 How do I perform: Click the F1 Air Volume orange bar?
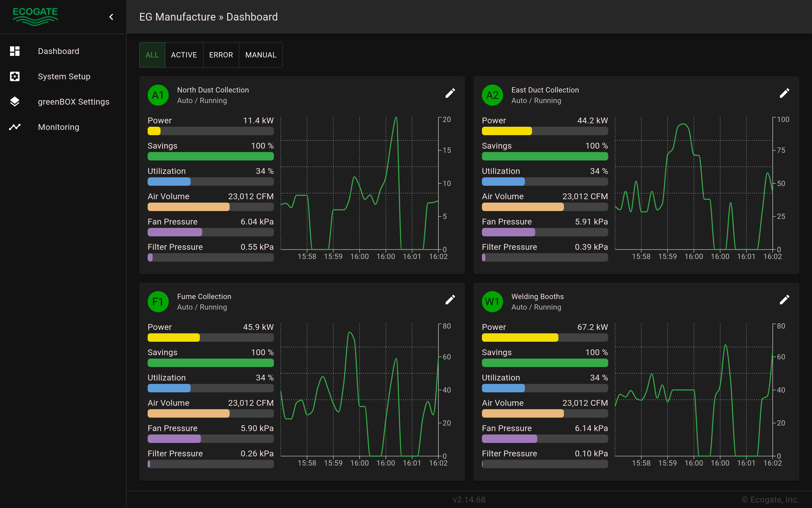[x=211, y=414]
